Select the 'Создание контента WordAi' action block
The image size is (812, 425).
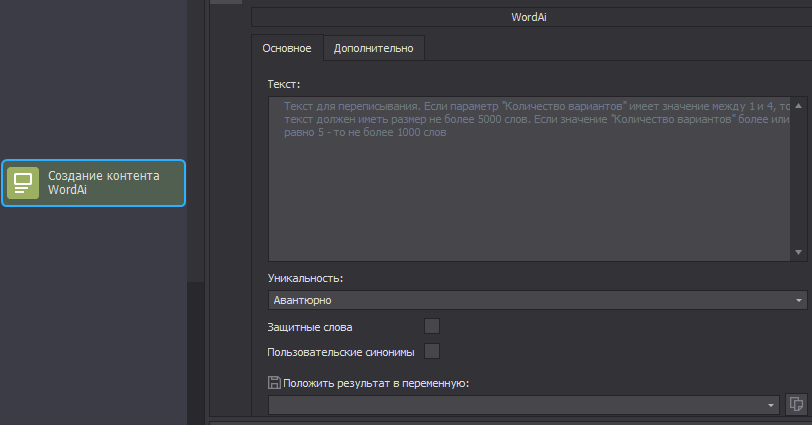(x=94, y=183)
